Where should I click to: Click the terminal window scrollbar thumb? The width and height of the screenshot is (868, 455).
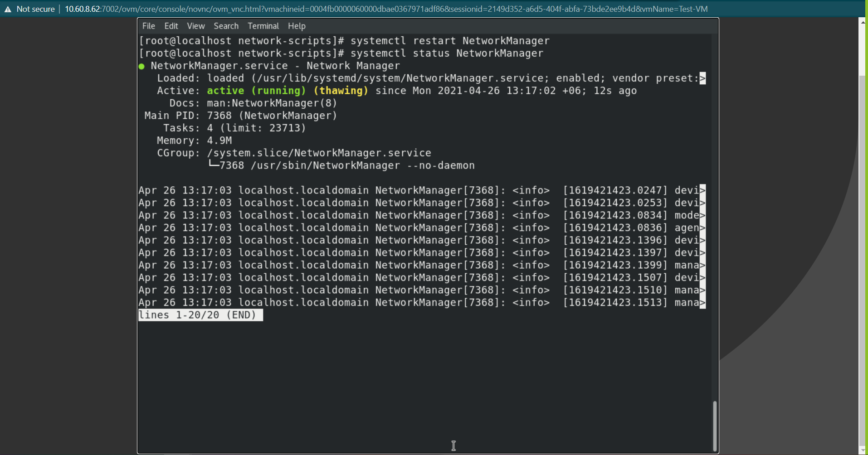click(x=715, y=426)
